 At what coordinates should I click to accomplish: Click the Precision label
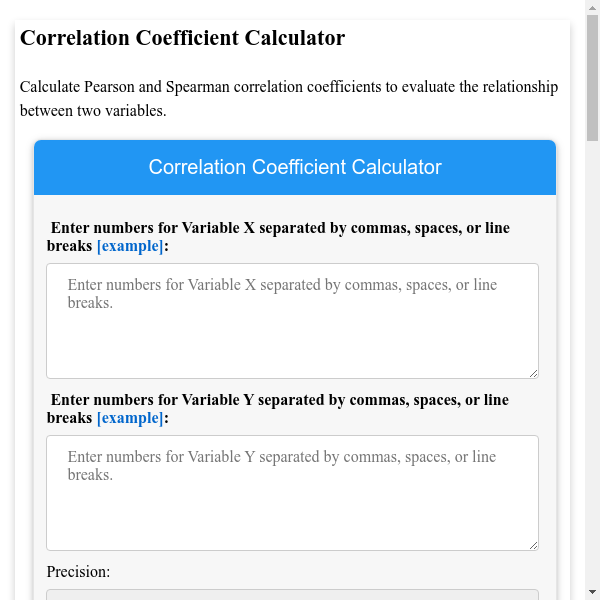(x=78, y=572)
